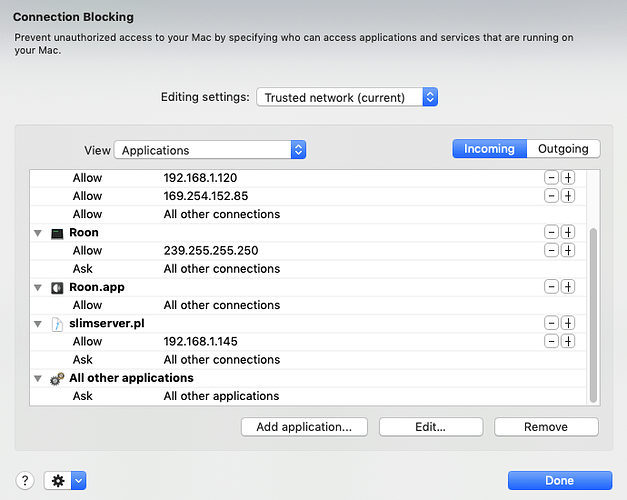Click minus button on 169.254.152.85 row

[551, 196]
